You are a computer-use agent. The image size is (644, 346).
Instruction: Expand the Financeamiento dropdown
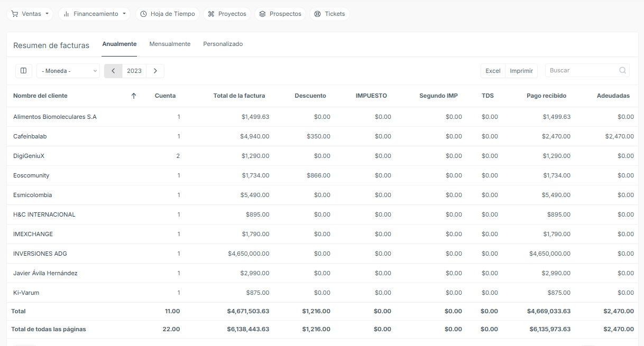click(x=94, y=14)
